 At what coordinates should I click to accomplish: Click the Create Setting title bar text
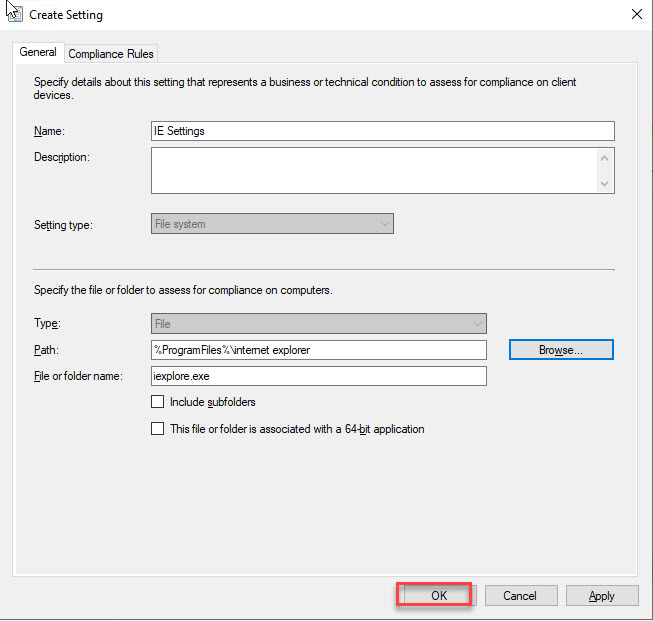click(66, 15)
